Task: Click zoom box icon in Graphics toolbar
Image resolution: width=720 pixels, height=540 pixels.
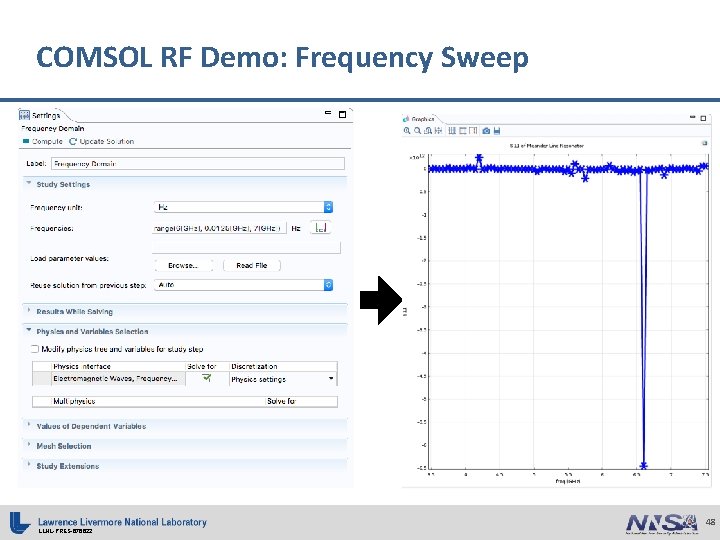Action: (x=428, y=131)
